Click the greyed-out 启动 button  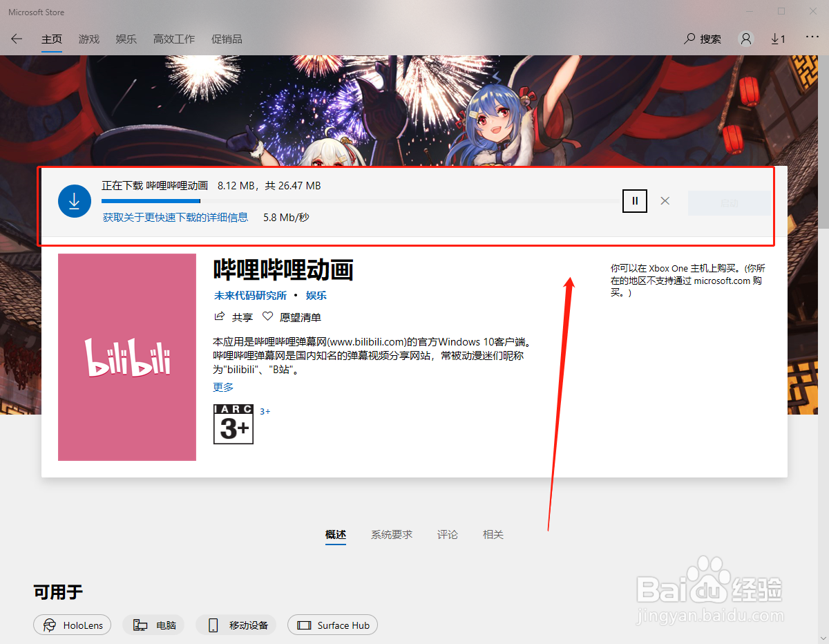coord(729,203)
